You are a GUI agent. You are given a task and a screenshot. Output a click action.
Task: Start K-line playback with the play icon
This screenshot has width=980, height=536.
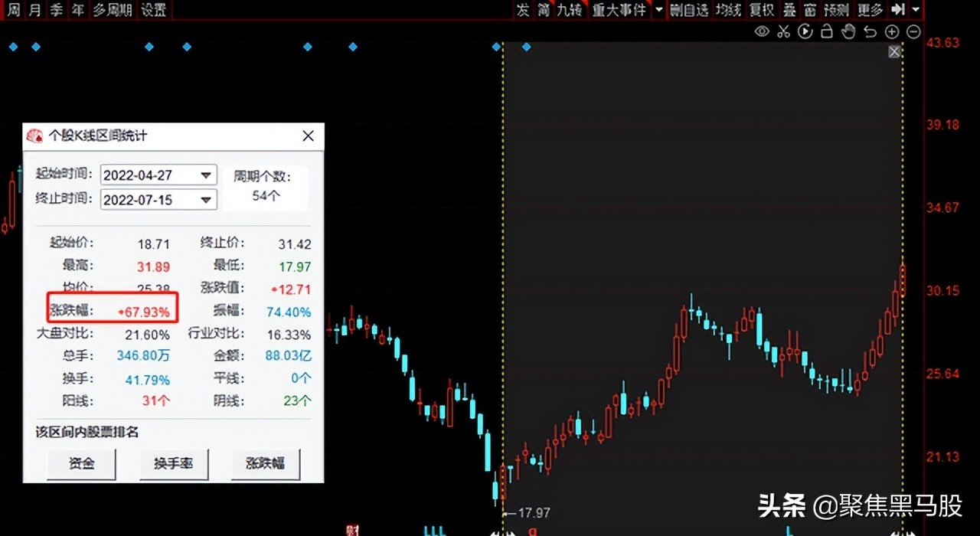click(x=805, y=31)
